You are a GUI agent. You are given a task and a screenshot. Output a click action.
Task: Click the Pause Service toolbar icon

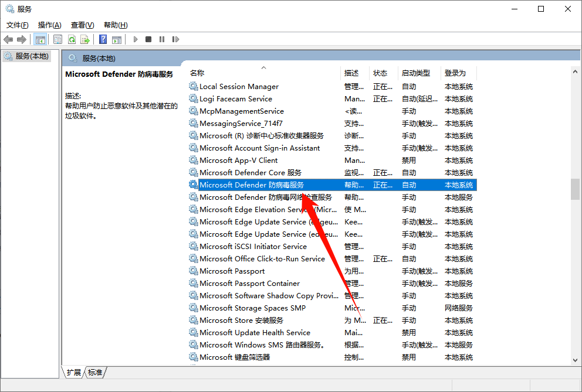click(162, 39)
